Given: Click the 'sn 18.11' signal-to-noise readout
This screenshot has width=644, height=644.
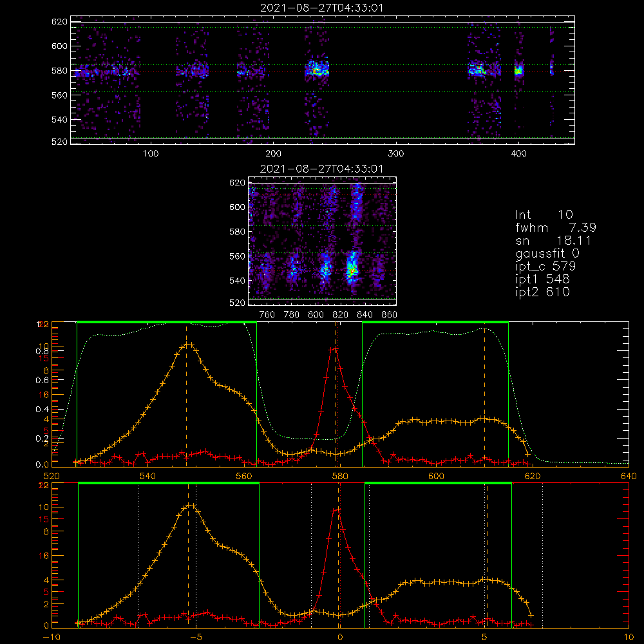Looking at the screenshot, I should point(553,240).
